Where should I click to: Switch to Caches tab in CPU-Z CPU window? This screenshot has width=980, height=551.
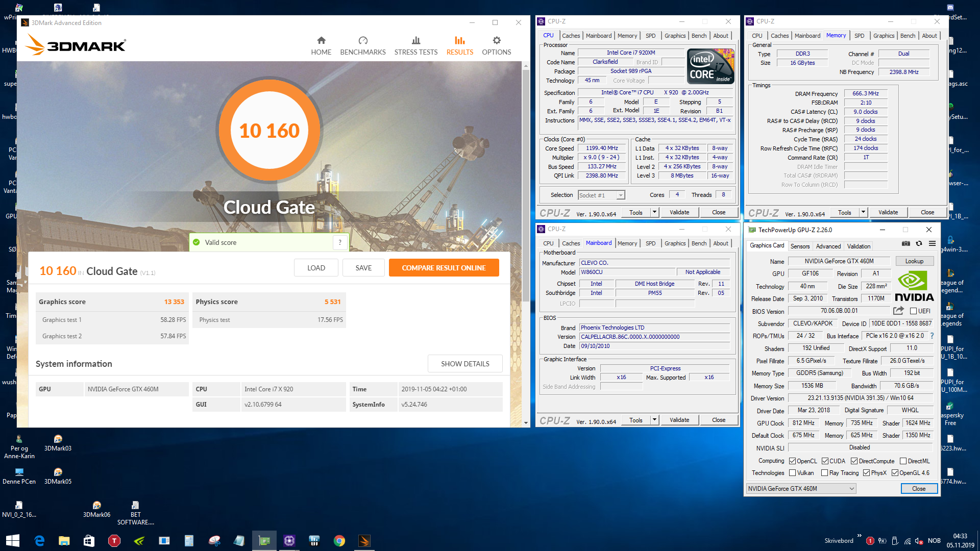click(571, 36)
